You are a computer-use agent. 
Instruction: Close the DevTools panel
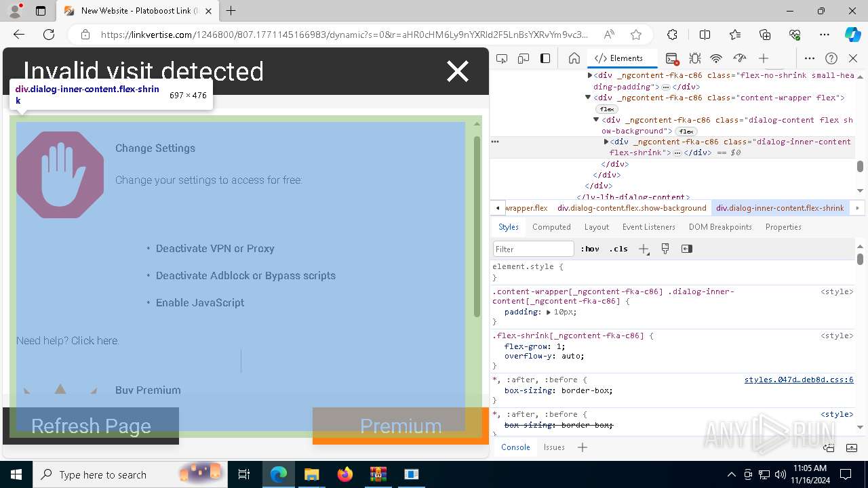tap(853, 58)
